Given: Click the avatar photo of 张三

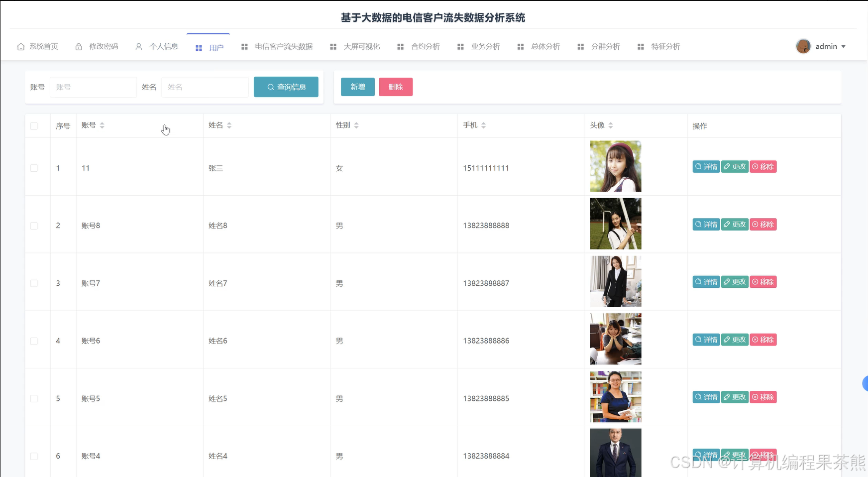Looking at the screenshot, I should (x=616, y=166).
